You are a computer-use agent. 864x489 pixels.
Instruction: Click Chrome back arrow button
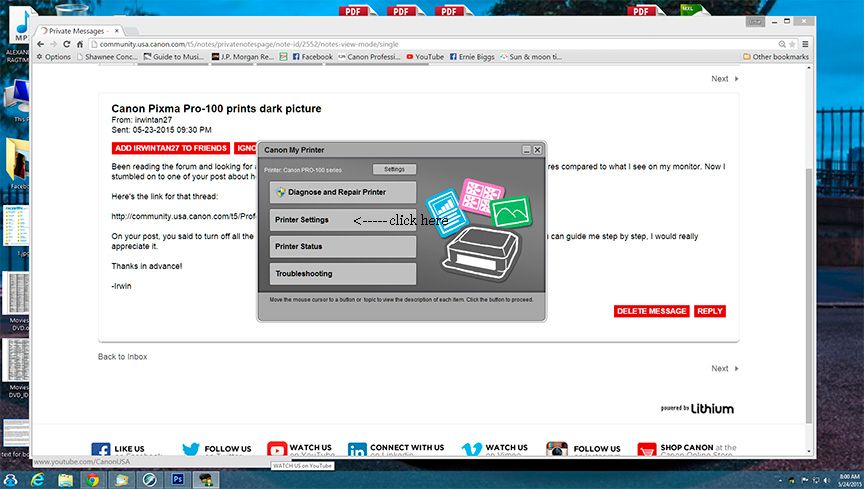pos(40,44)
